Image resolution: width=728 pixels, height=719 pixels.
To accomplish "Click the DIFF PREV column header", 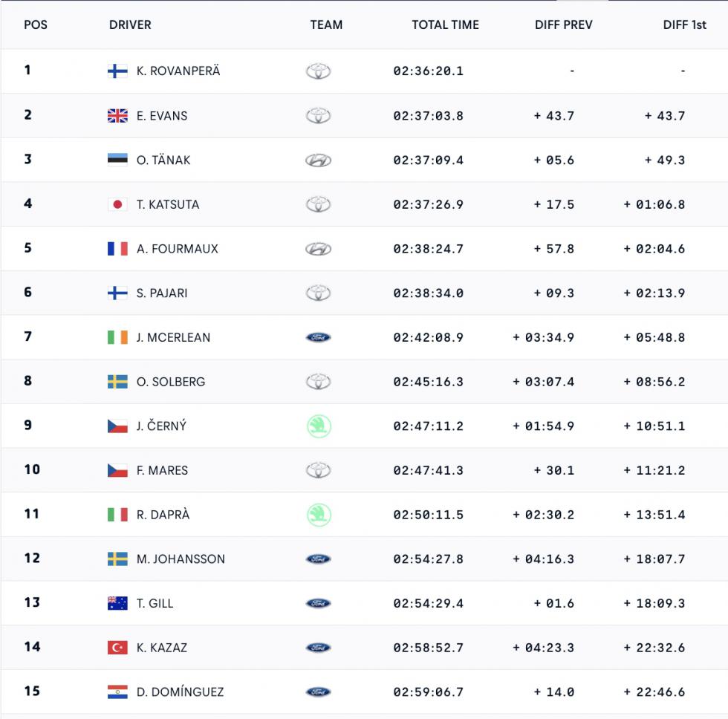I will [x=564, y=25].
